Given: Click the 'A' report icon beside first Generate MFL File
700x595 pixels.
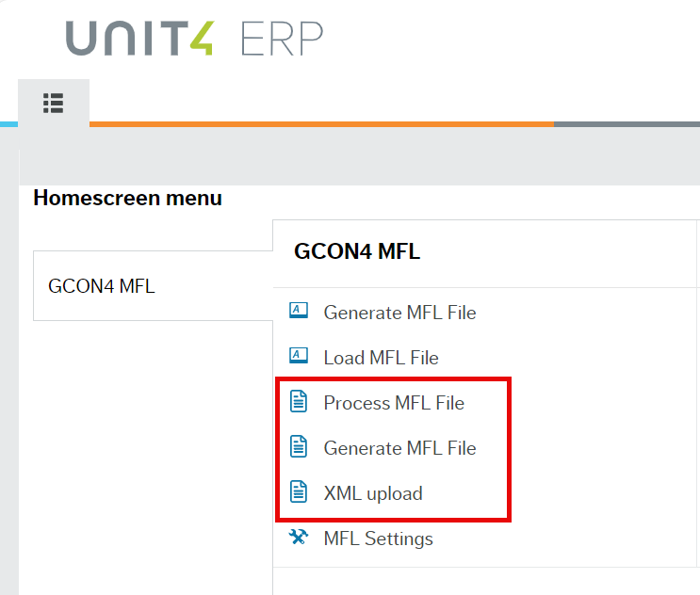Looking at the screenshot, I should (x=299, y=312).
